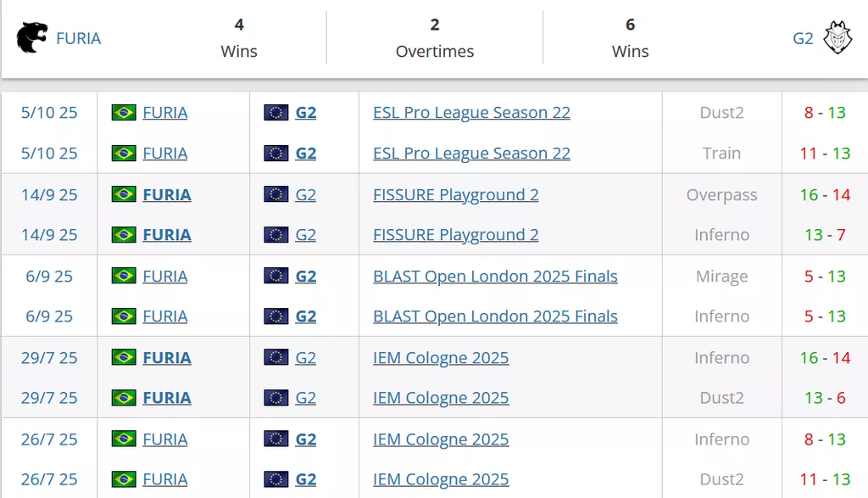Open ESL Pro League Season 22 Dust2 match
Image resolution: width=868 pixels, height=498 pixels.
coord(471,113)
